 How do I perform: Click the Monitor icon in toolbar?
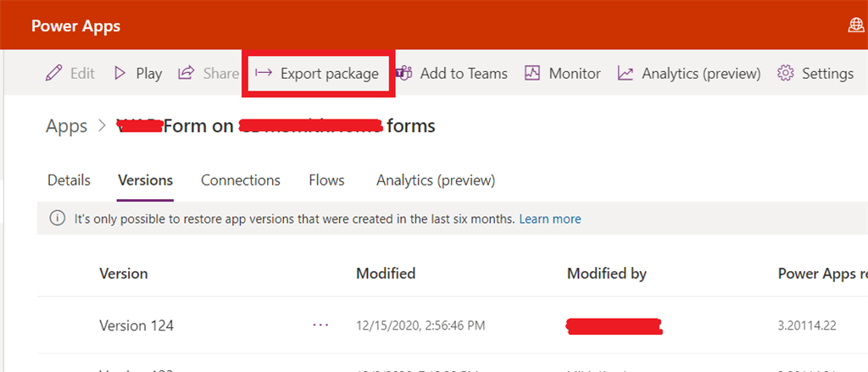pos(532,74)
